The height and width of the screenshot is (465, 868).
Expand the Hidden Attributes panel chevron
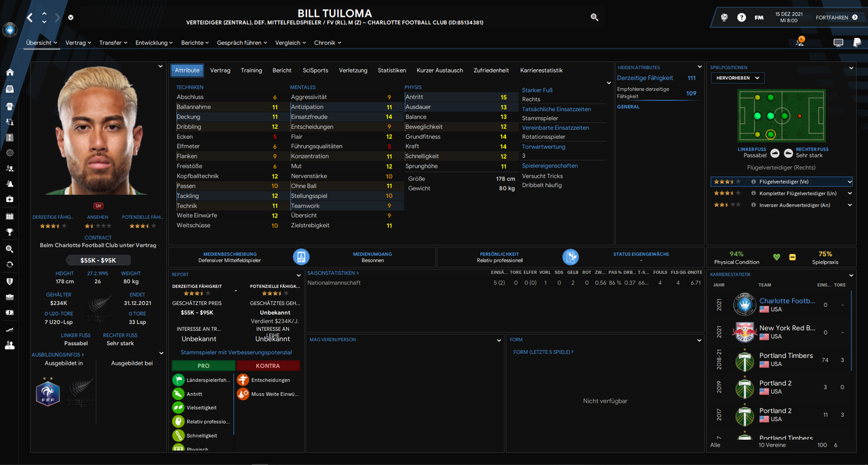click(700, 67)
